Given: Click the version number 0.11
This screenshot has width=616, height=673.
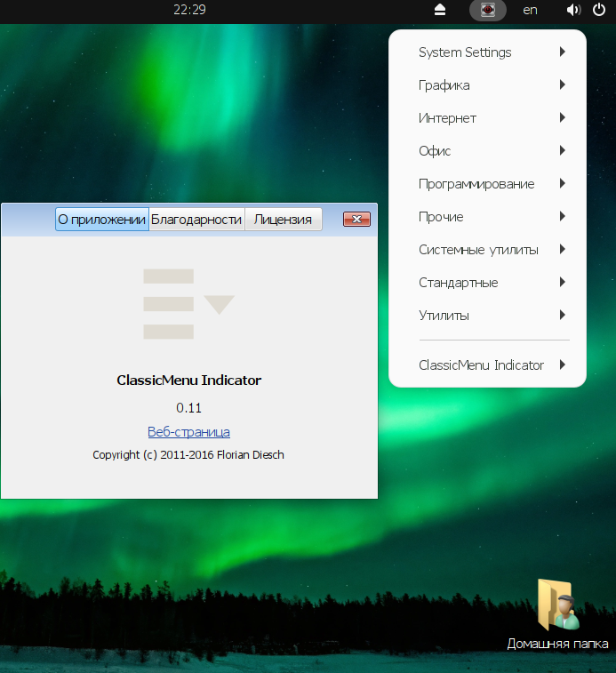Looking at the screenshot, I should (188, 407).
